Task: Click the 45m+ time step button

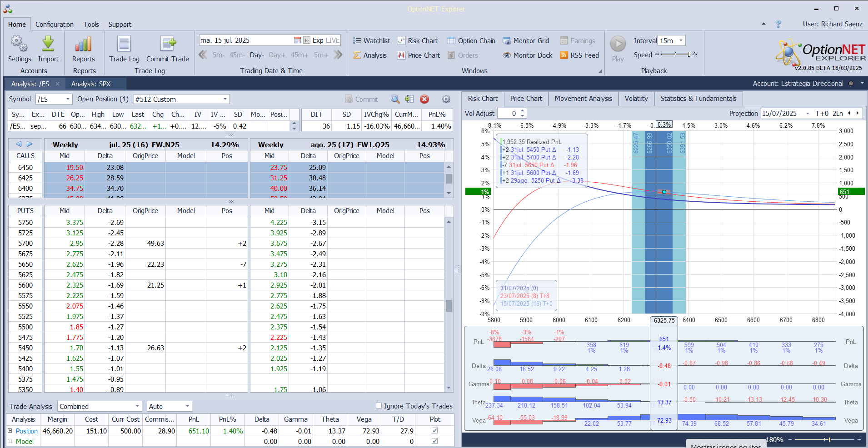Action: [299, 55]
